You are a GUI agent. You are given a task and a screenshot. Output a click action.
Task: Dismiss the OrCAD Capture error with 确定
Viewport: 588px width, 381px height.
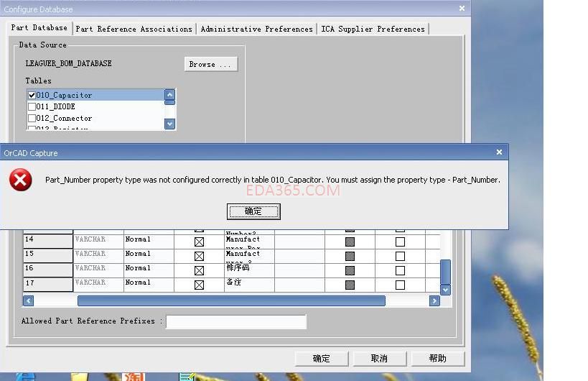253,212
